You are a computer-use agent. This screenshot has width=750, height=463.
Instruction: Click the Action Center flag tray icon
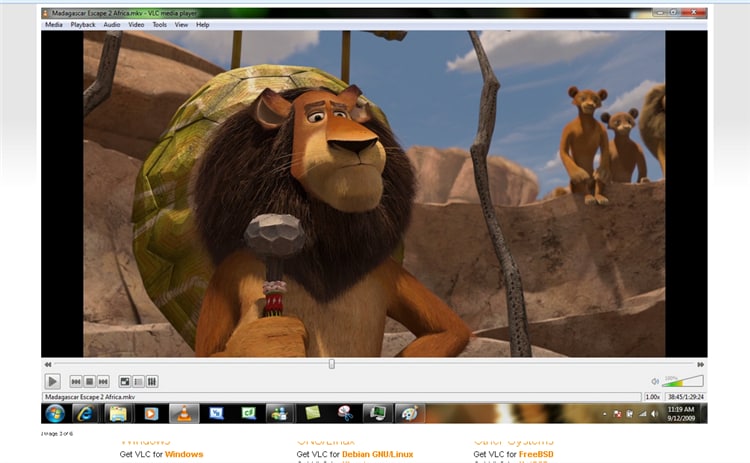pyautogui.click(x=618, y=414)
